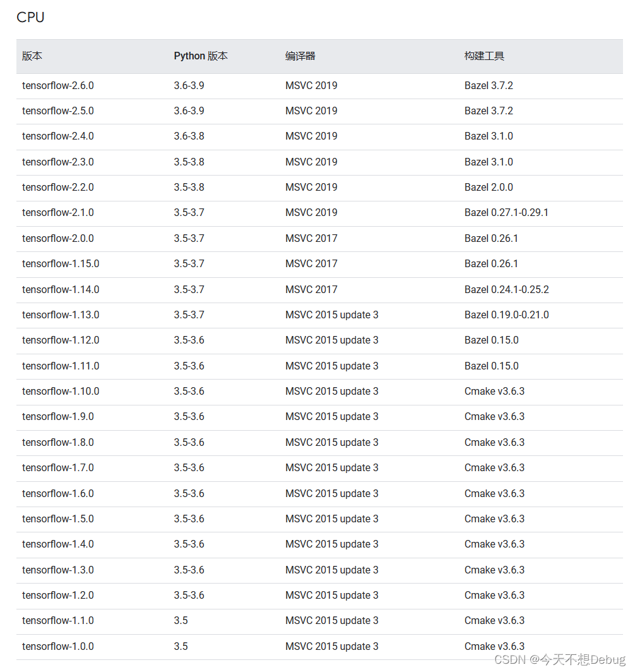The width and height of the screenshot is (635, 672).
Task: Select MSVC 2015 update 3 for tensorflow-1.13.0
Action: (x=332, y=315)
